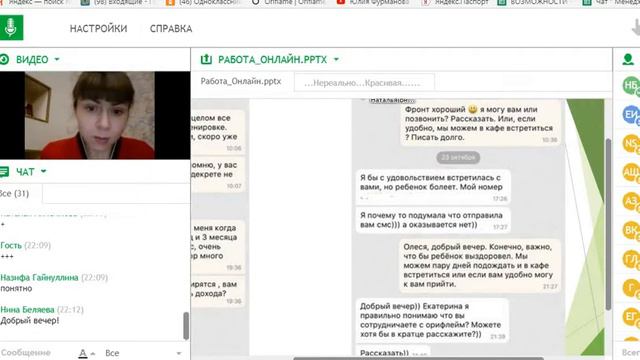The width and height of the screenshot is (640, 360).
Task: Click the Назифа Гайнуллина chat username
Action: click(39, 278)
